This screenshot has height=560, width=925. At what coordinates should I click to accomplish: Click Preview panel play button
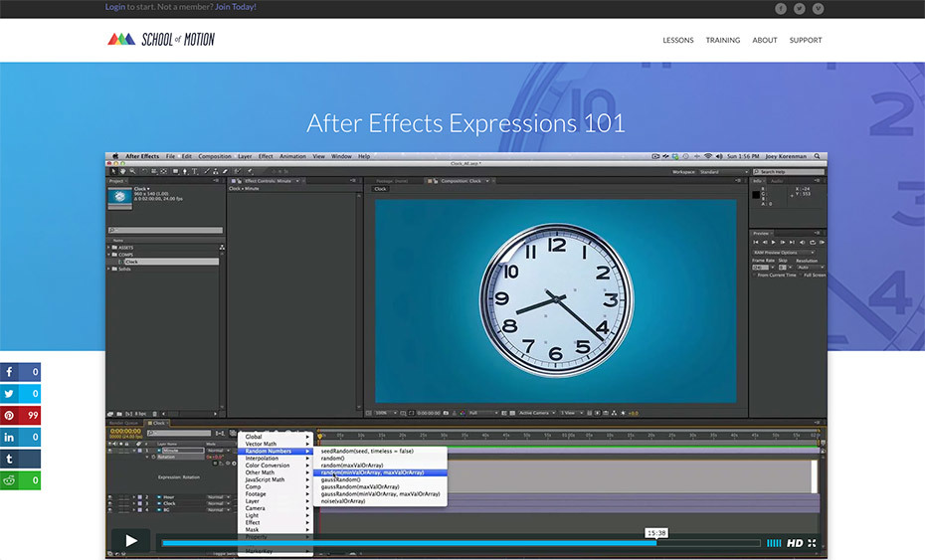coord(774,242)
